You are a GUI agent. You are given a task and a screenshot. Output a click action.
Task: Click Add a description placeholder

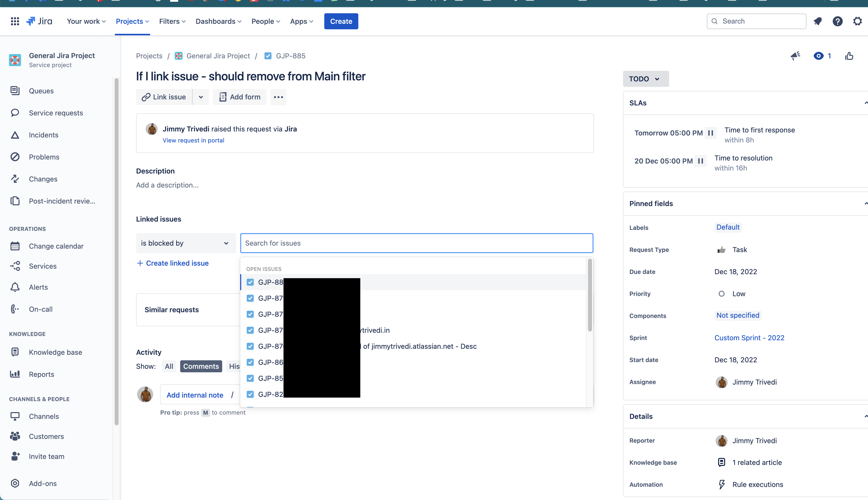[x=167, y=185]
